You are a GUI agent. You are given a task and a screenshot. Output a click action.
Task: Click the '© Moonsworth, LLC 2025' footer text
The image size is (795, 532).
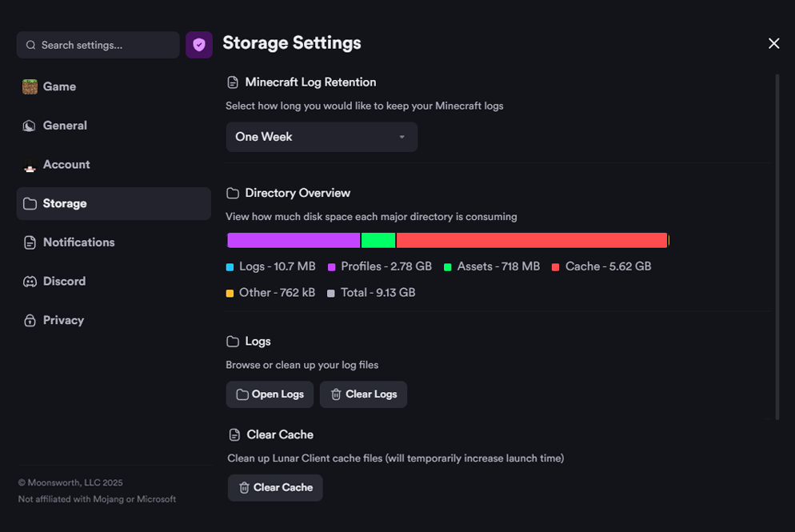[70, 483]
